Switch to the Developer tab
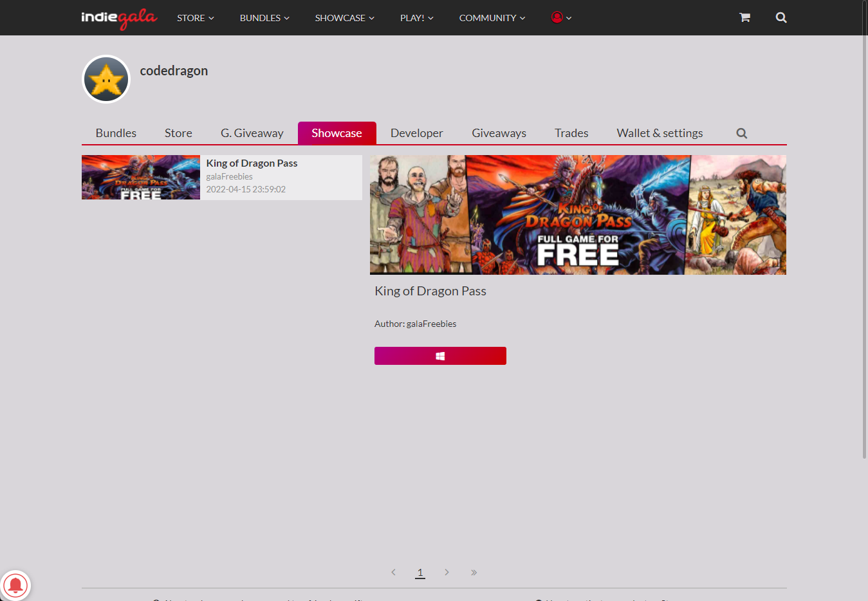 [417, 133]
